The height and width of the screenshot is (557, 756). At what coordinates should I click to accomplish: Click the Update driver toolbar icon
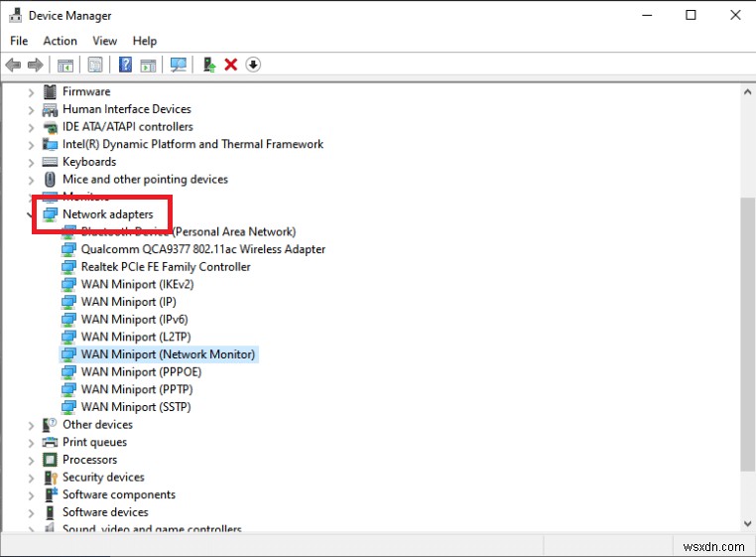click(x=208, y=65)
